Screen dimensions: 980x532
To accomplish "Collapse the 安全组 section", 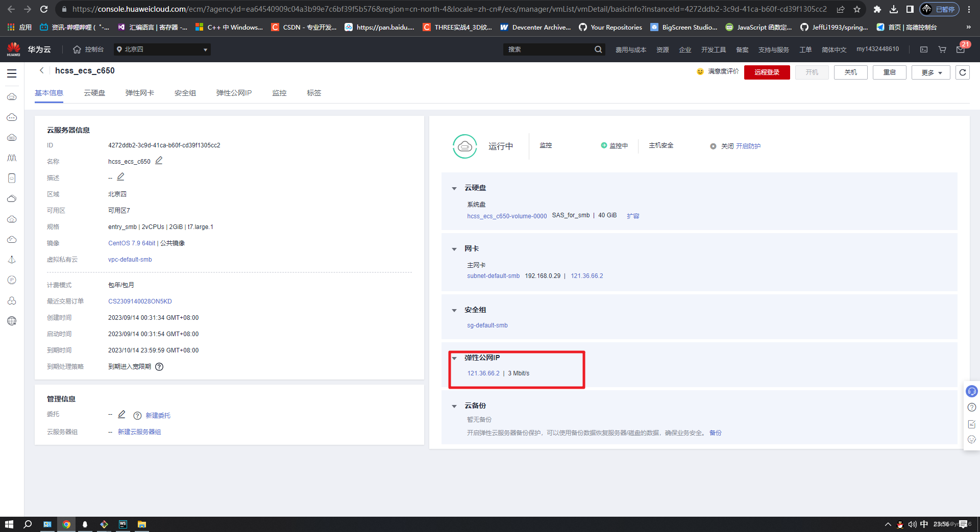I will tap(454, 310).
